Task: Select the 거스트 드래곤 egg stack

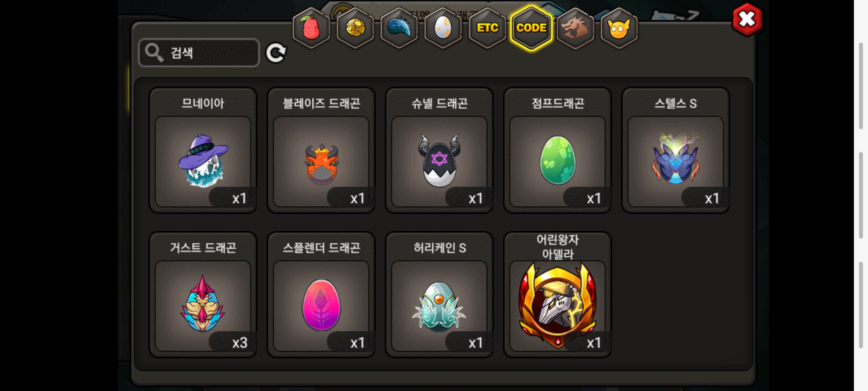Action: [203, 295]
